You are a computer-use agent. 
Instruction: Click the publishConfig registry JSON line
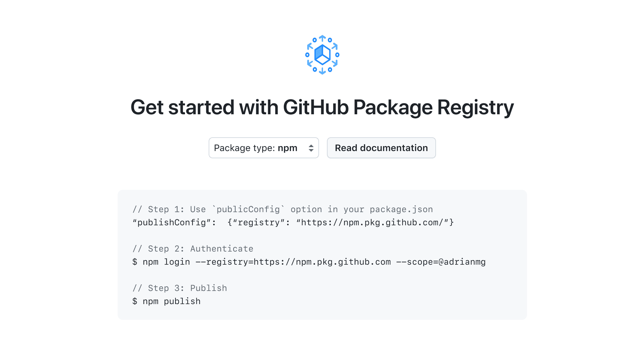tap(293, 222)
